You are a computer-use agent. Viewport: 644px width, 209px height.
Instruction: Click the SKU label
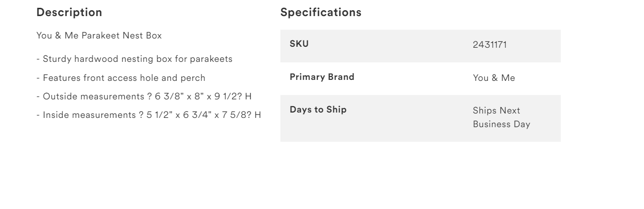[x=299, y=44]
